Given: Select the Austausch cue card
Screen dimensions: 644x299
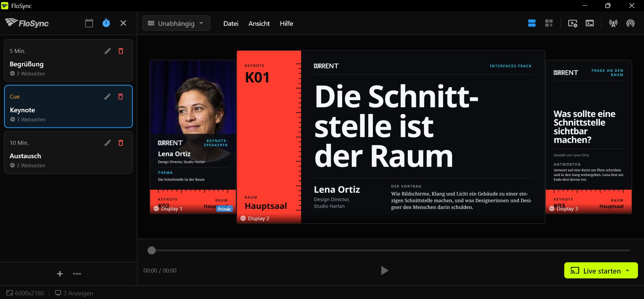Looking at the screenshot, I should click(68, 153).
